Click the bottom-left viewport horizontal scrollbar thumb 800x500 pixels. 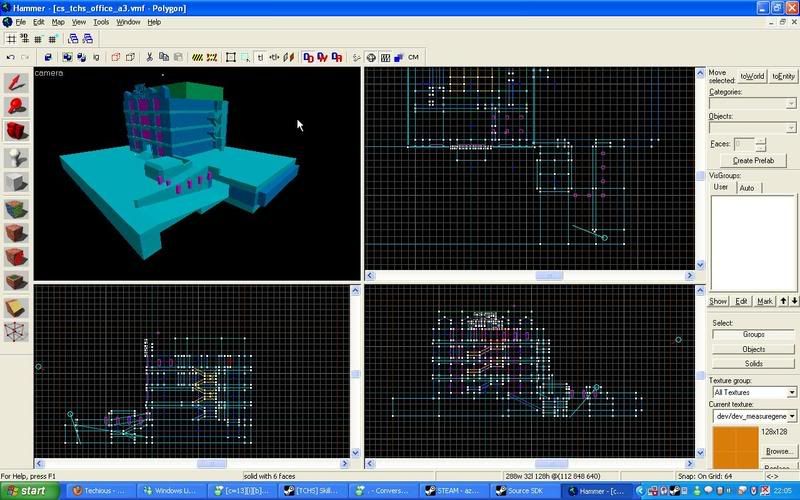[x=212, y=464]
